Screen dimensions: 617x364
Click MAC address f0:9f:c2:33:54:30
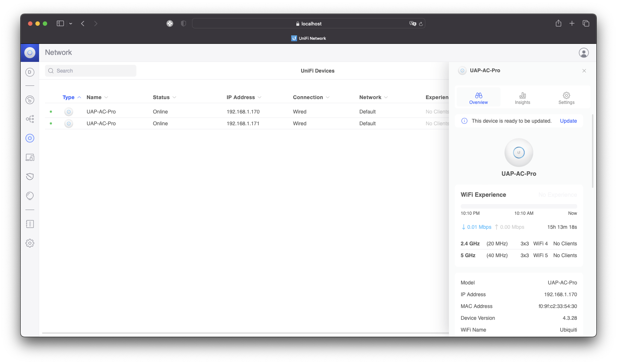point(558,306)
